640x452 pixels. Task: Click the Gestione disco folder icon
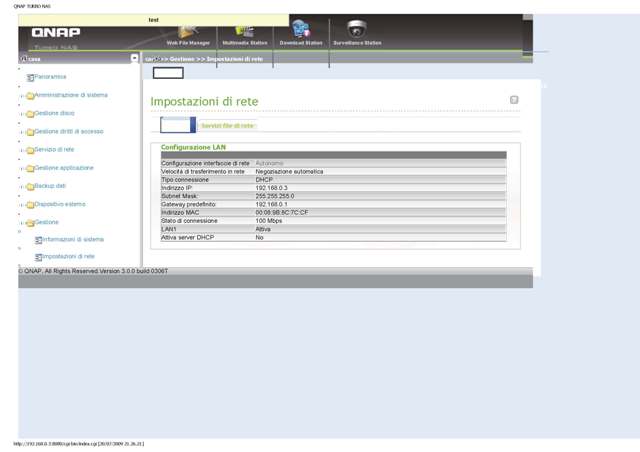click(x=30, y=114)
